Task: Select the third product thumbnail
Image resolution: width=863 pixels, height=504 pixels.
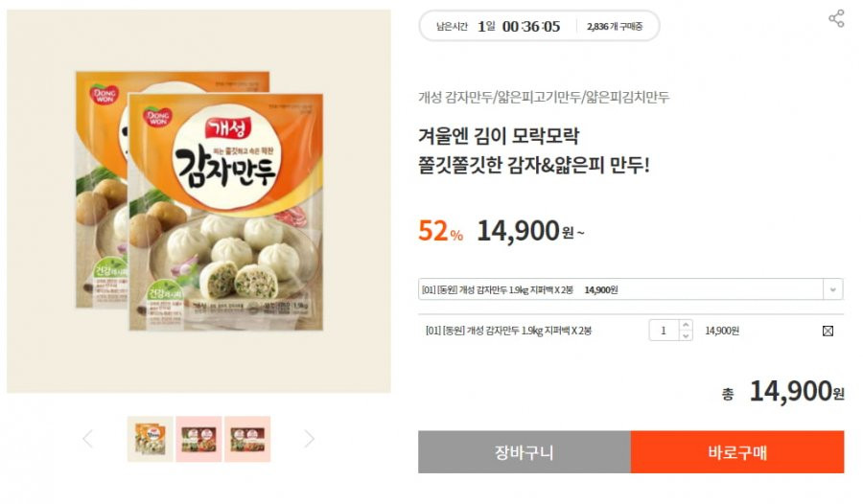Action: (247, 439)
